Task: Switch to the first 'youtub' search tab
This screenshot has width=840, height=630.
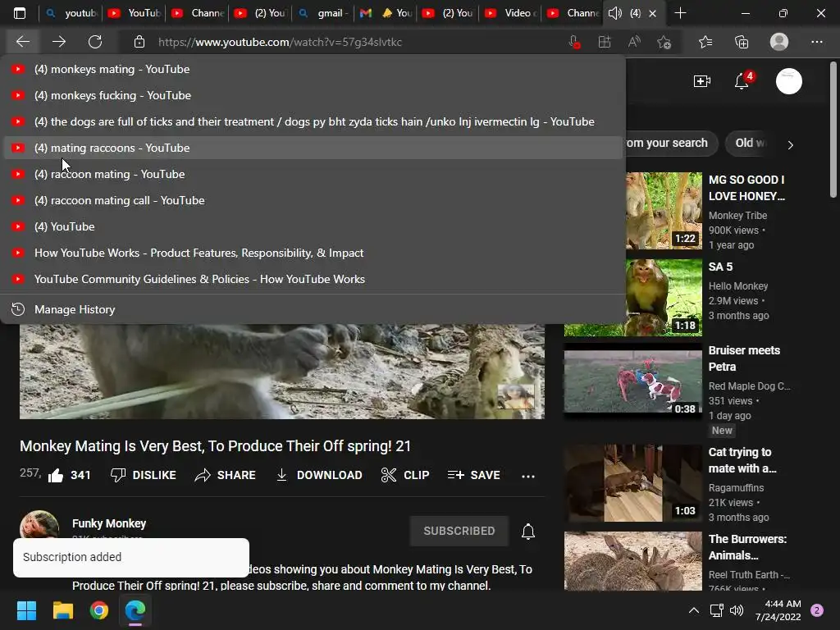Action: [x=71, y=13]
